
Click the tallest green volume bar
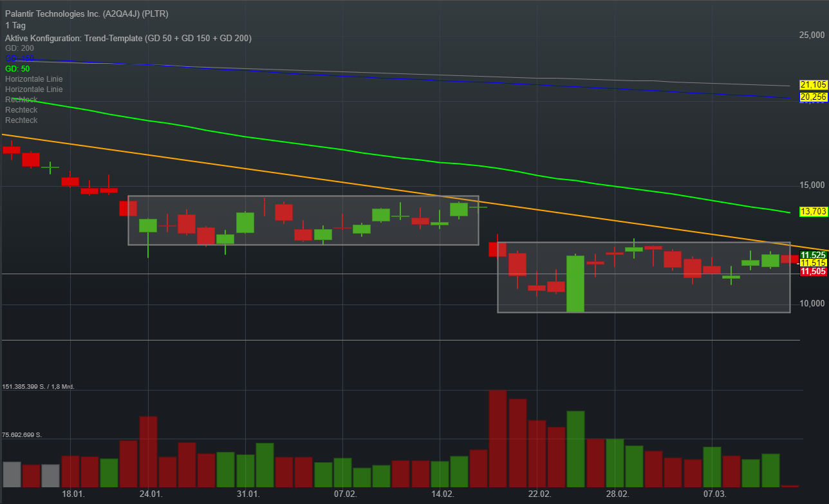(x=575, y=449)
